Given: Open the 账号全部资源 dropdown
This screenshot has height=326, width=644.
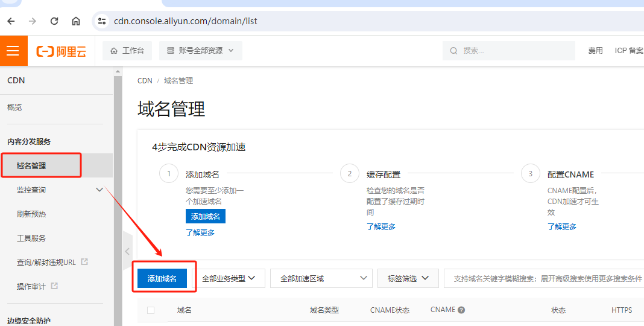Looking at the screenshot, I should (x=201, y=51).
